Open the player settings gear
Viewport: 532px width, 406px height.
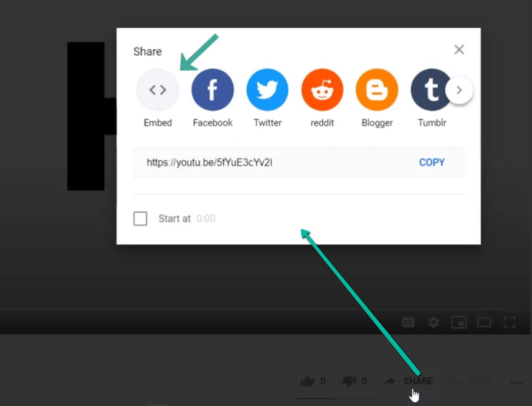click(x=433, y=322)
